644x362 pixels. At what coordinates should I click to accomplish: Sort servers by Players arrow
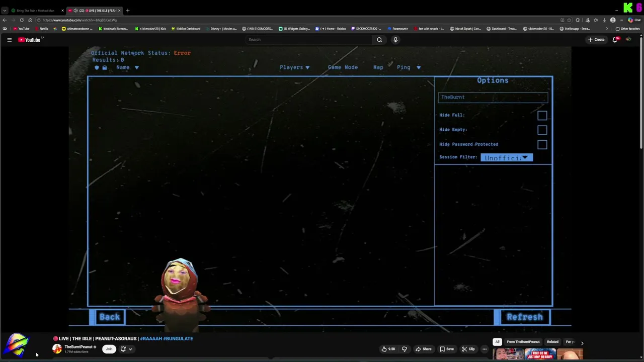pos(307,67)
